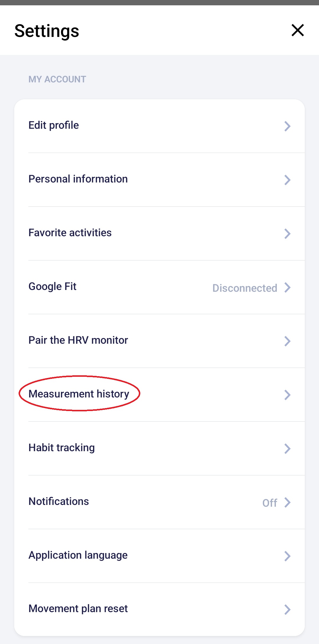Open Application language settings
319x644 pixels.
[x=78, y=555]
